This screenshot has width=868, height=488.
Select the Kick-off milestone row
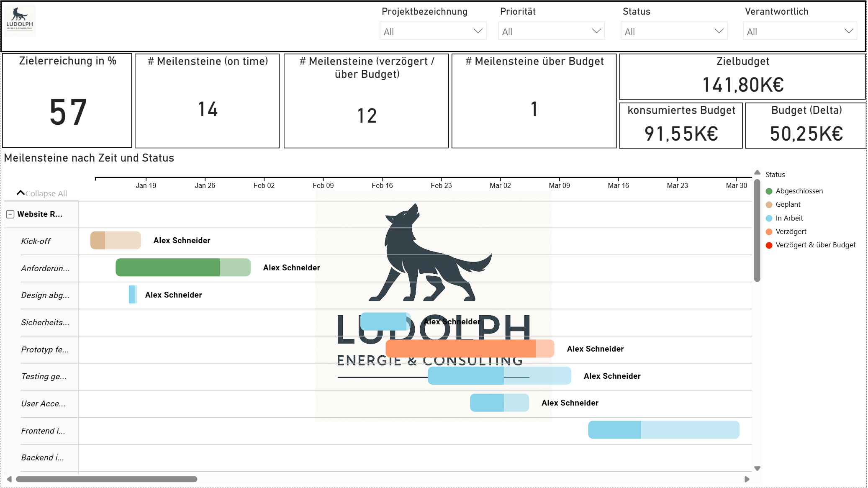(36, 241)
